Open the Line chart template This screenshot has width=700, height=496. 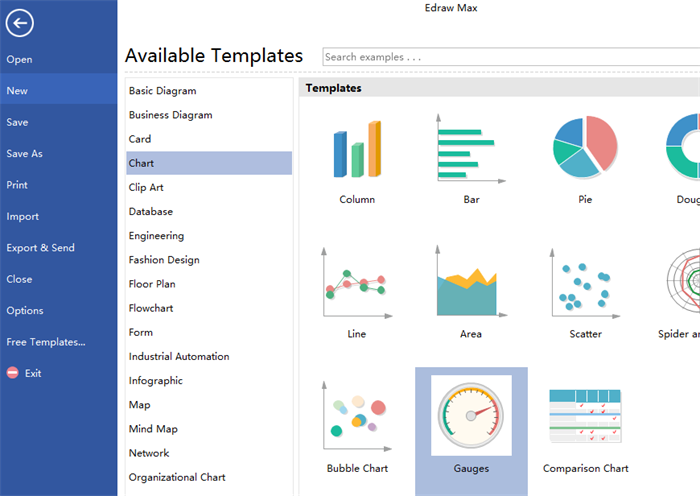pos(356,286)
